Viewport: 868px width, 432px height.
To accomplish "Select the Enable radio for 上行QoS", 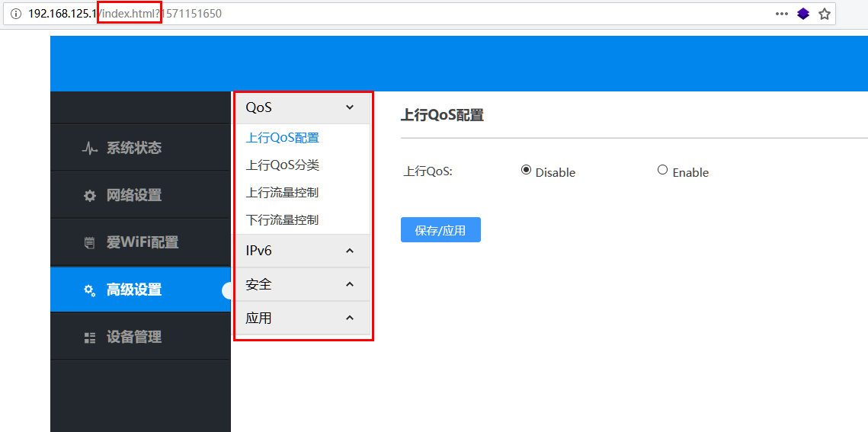I will (x=662, y=170).
